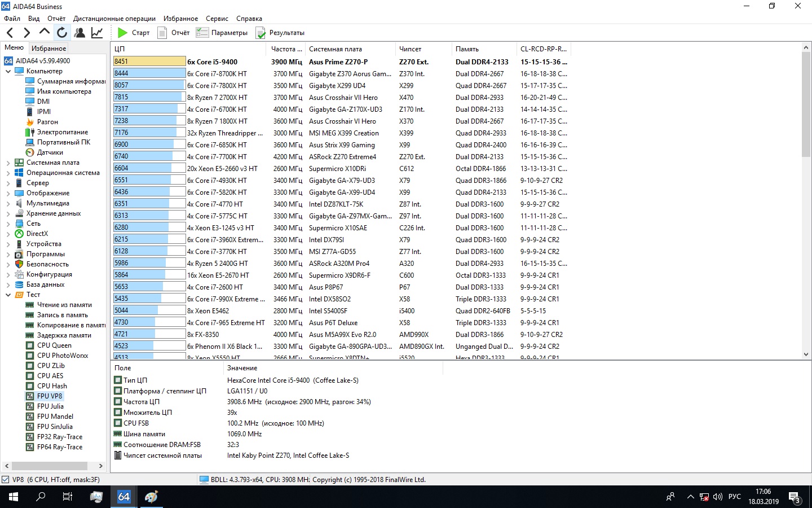Select the FPU Julia test icon

click(30, 406)
